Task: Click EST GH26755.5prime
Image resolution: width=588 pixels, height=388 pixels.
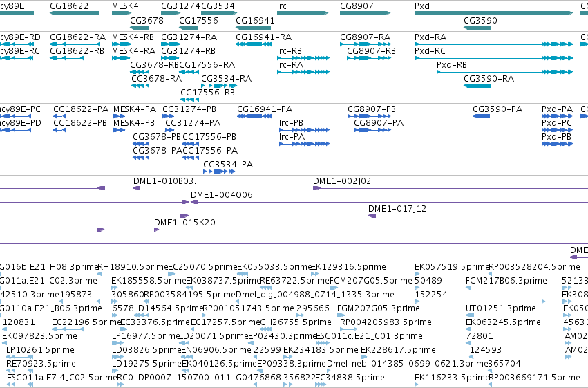Action: pyautogui.click(x=296, y=322)
